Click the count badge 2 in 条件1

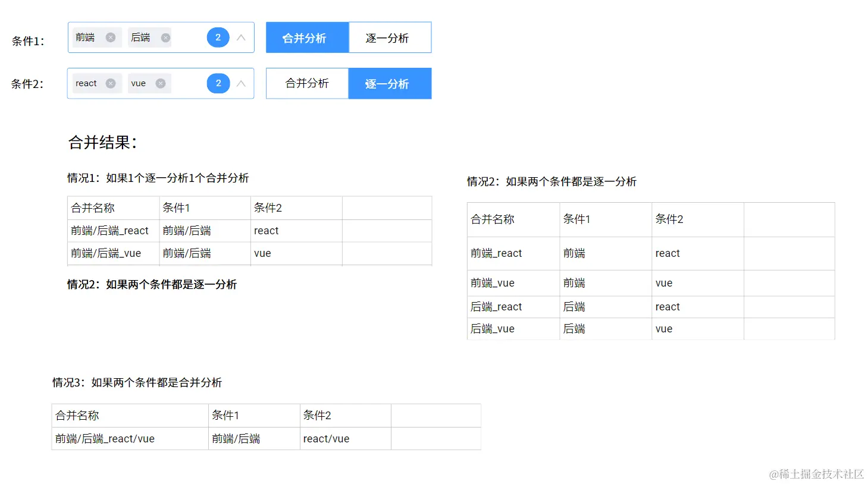(218, 37)
